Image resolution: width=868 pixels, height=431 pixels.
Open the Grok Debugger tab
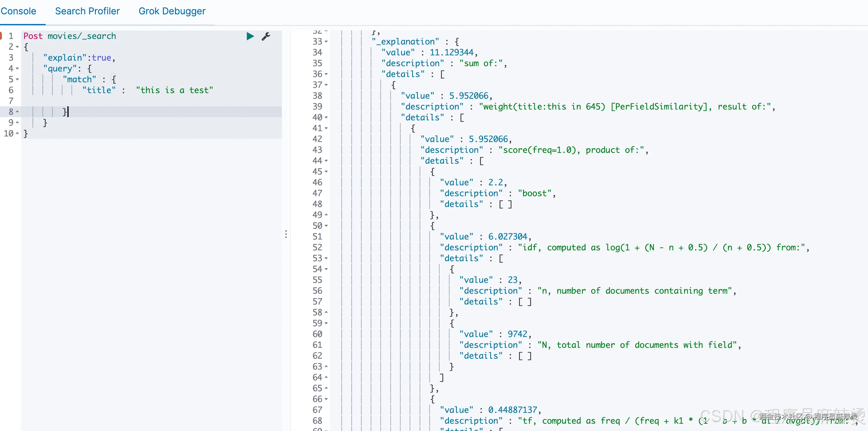click(x=172, y=11)
